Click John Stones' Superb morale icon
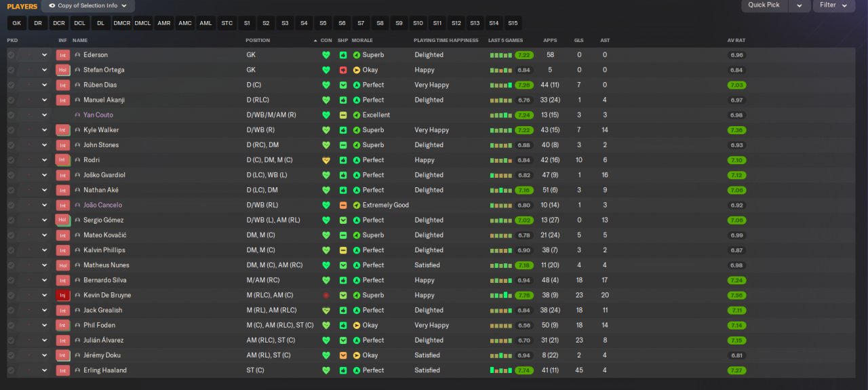 (357, 145)
